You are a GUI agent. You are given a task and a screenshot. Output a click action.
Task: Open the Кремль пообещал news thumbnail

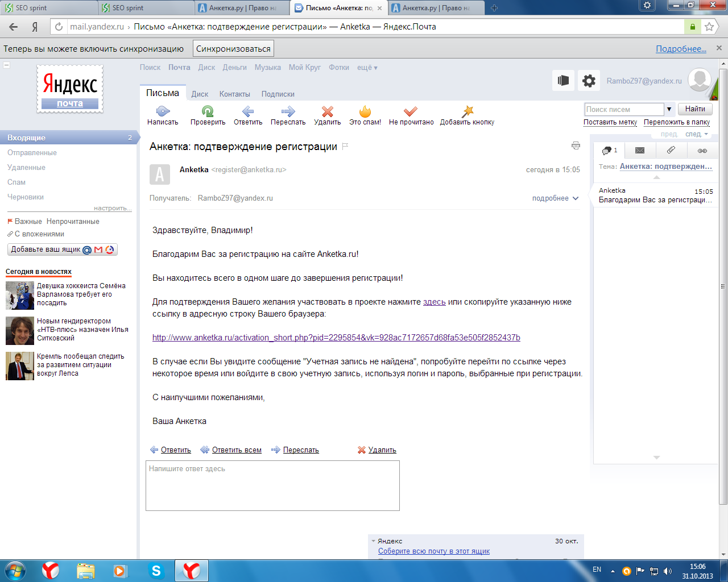point(20,366)
